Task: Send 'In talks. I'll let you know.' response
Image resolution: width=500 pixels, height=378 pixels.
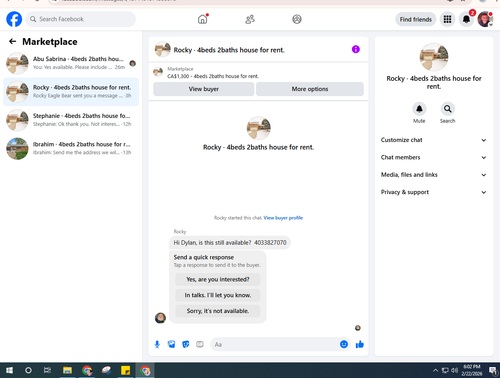Action: (218, 295)
